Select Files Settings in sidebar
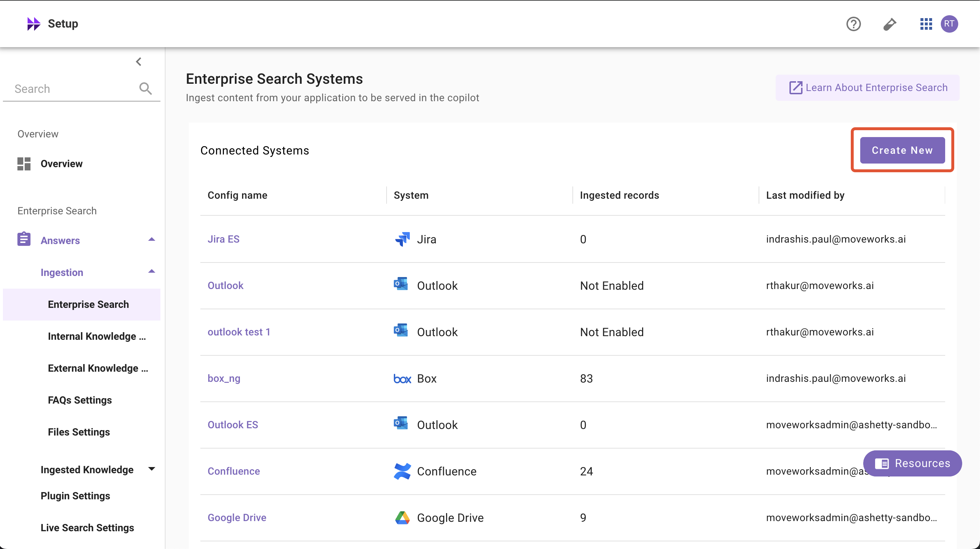The width and height of the screenshot is (980, 549). tap(79, 432)
